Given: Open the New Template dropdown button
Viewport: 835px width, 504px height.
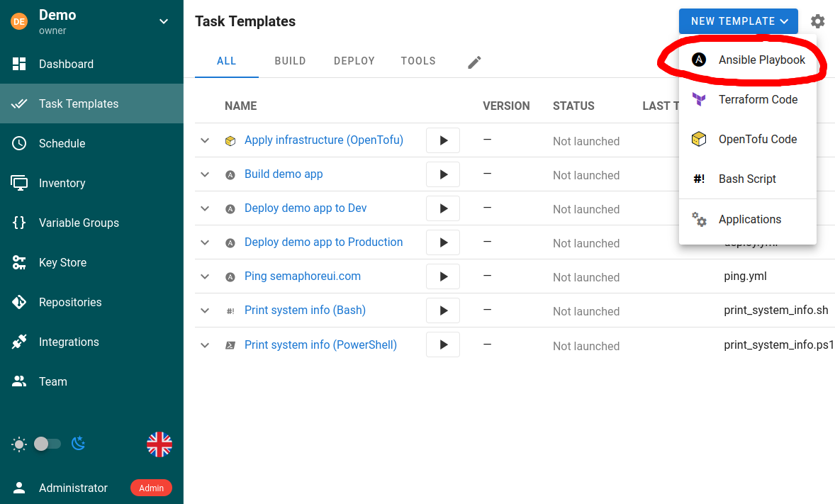Looking at the screenshot, I should [738, 21].
